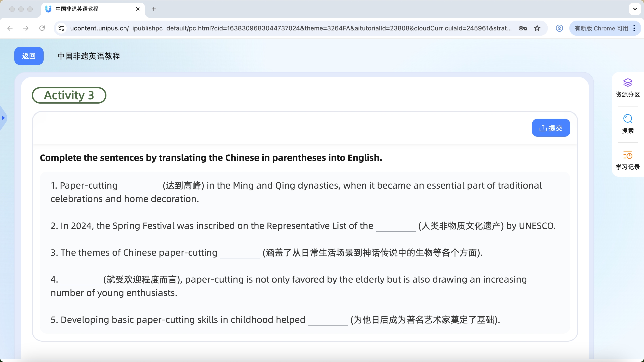Go back with browser back arrow
Viewport: 644px width, 362px height.
click(x=10, y=28)
